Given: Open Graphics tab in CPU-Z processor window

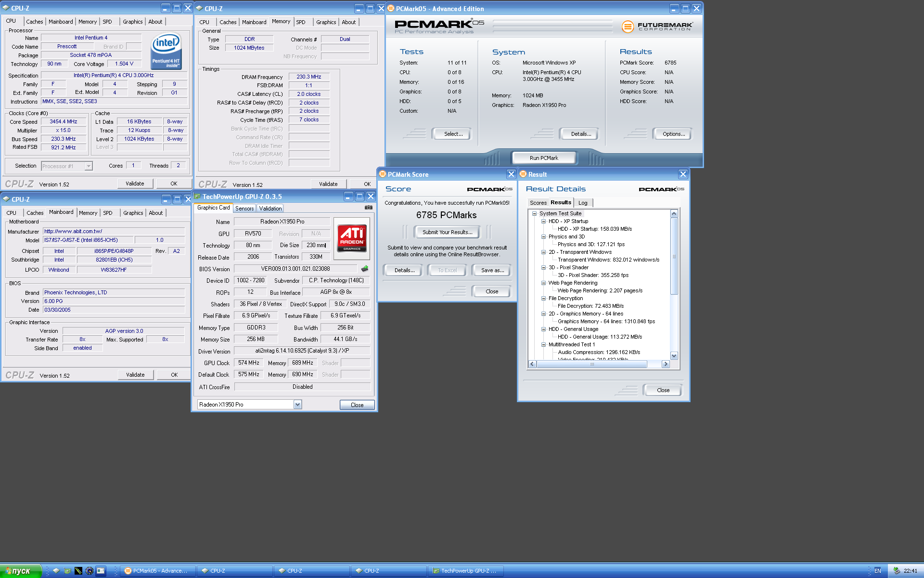Looking at the screenshot, I should click(132, 22).
